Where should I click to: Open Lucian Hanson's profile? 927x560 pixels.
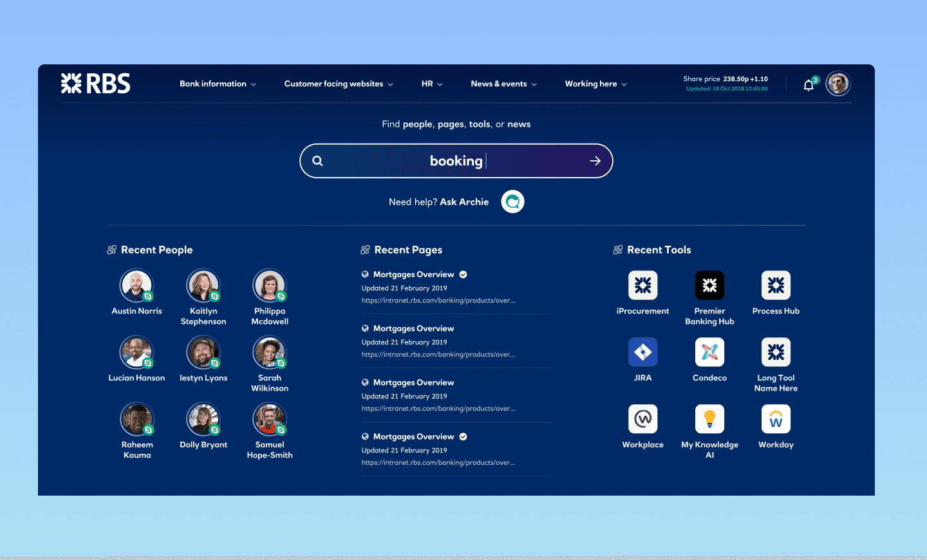pyautogui.click(x=136, y=352)
